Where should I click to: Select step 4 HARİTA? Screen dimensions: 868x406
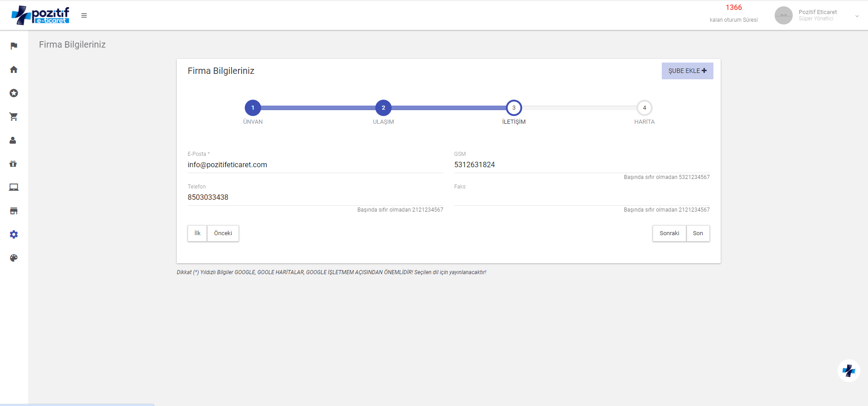pyautogui.click(x=644, y=108)
